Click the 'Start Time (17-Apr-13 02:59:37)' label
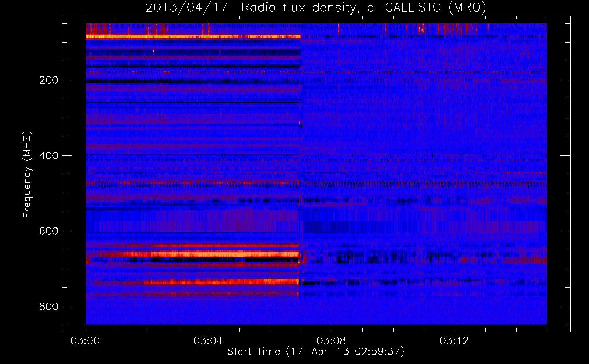 316,352
